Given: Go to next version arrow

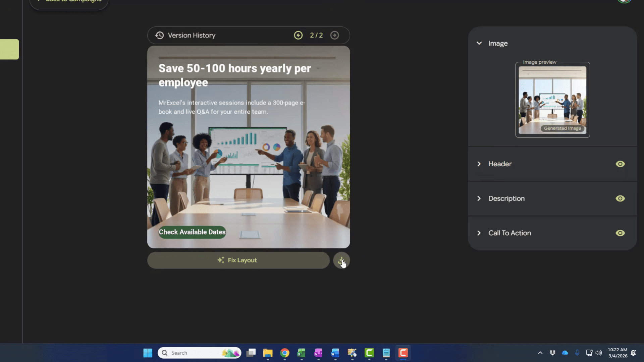Looking at the screenshot, I should pyautogui.click(x=334, y=35).
